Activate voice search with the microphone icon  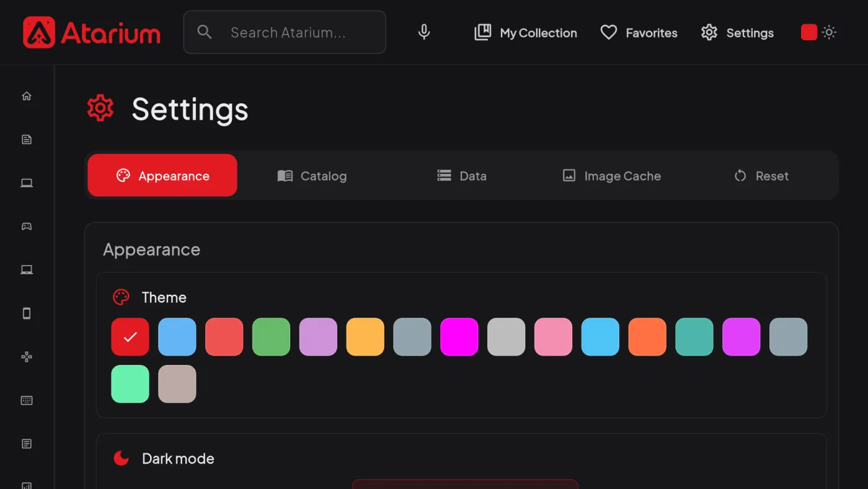(424, 32)
